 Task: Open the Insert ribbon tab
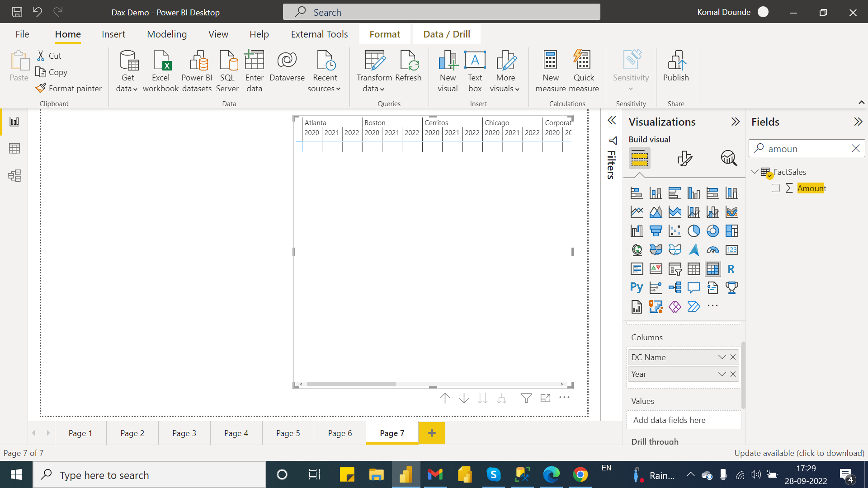click(x=113, y=34)
